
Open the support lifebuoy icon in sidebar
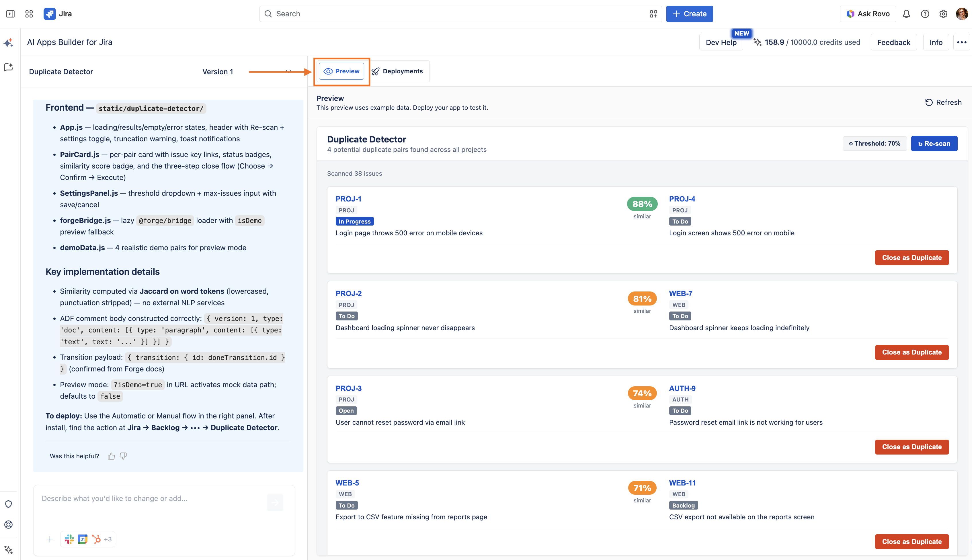pyautogui.click(x=9, y=525)
